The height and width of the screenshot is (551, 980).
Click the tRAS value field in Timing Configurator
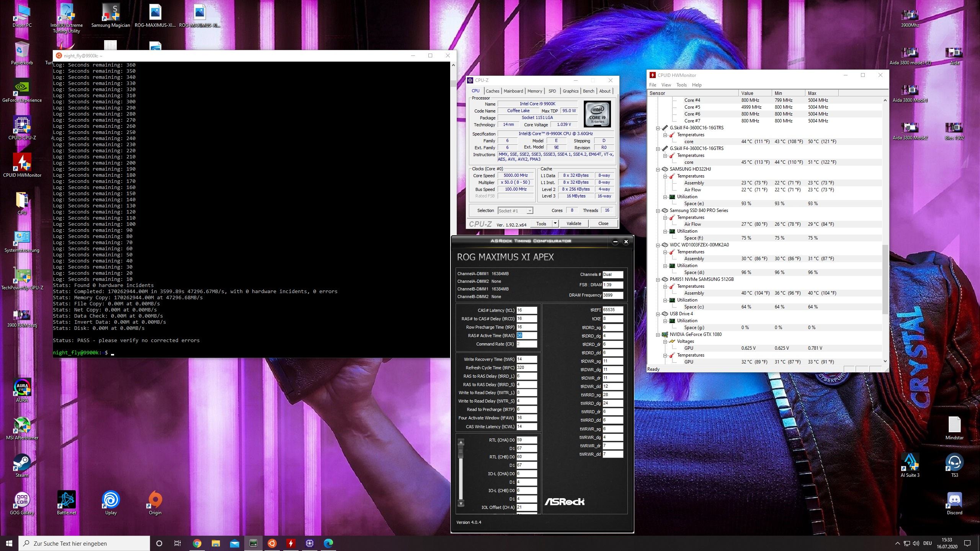(x=527, y=336)
